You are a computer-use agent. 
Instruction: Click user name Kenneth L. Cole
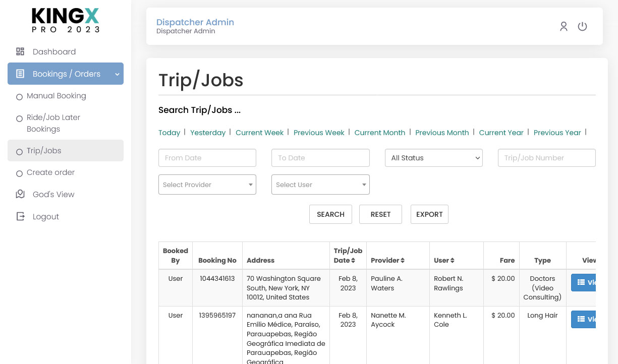point(451,320)
